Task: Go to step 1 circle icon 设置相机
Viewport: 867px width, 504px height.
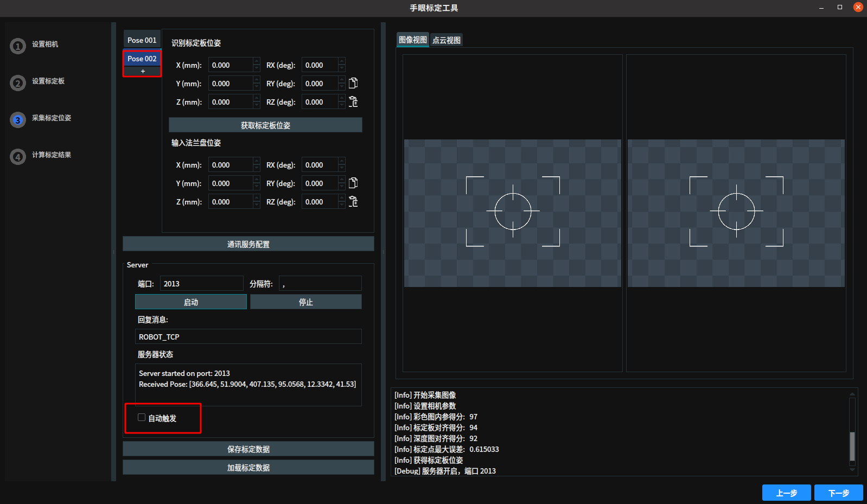Action: pyautogui.click(x=18, y=46)
